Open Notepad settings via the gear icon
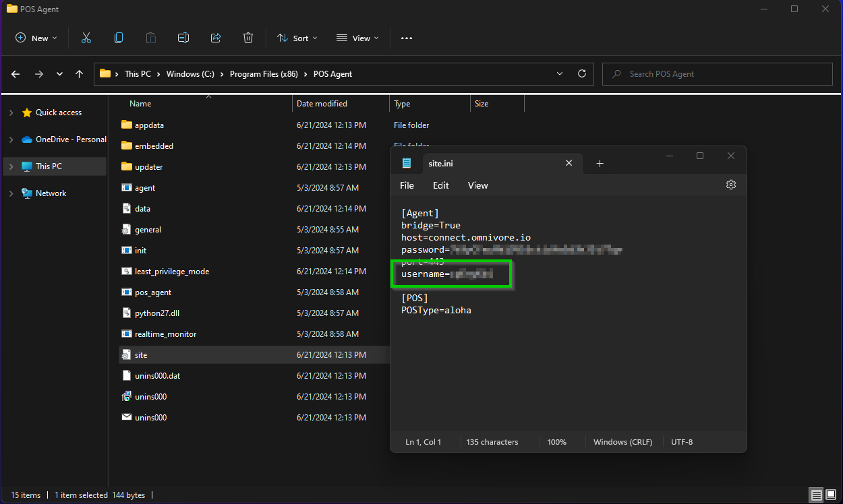This screenshot has height=504, width=843. [730, 185]
